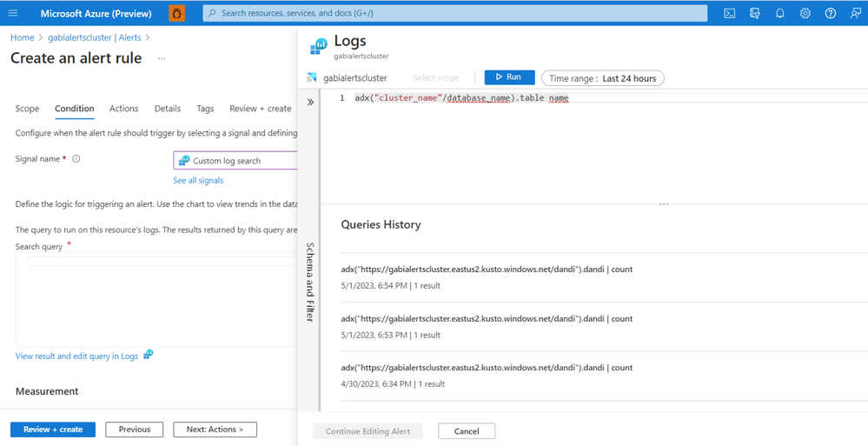Go to the Actions tab

(124, 109)
